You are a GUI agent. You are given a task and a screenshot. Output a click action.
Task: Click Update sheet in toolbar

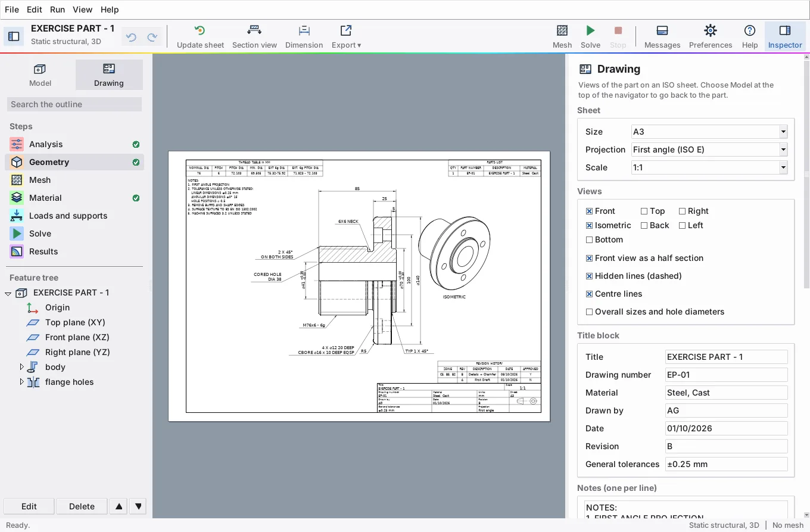point(200,36)
